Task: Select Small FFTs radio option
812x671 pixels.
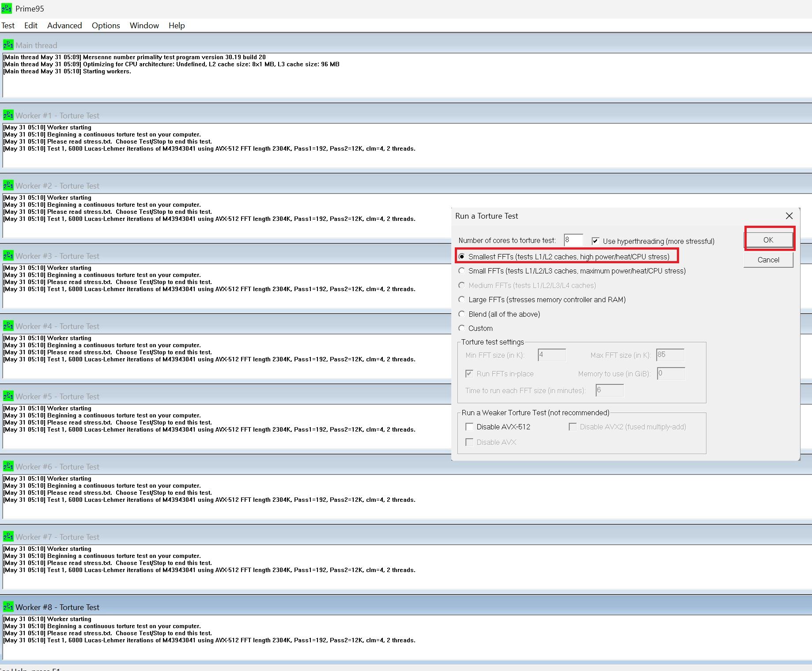Action: coord(462,271)
